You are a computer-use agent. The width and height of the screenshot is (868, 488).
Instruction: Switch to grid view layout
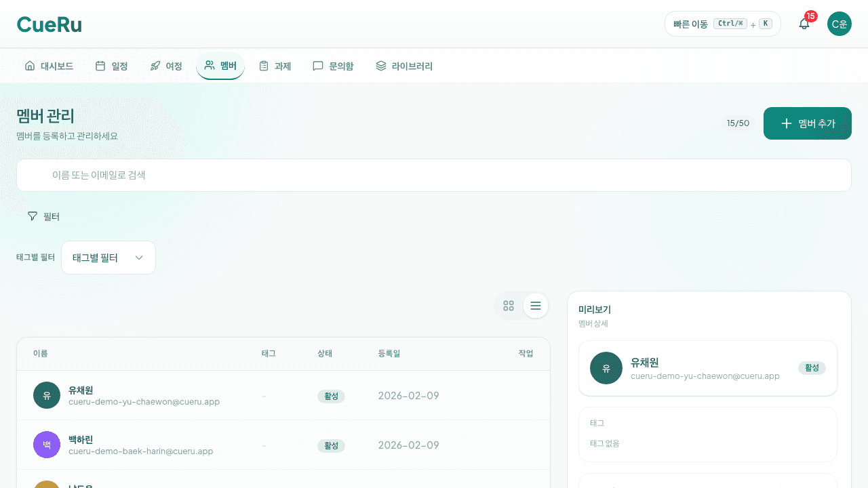click(x=509, y=306)
